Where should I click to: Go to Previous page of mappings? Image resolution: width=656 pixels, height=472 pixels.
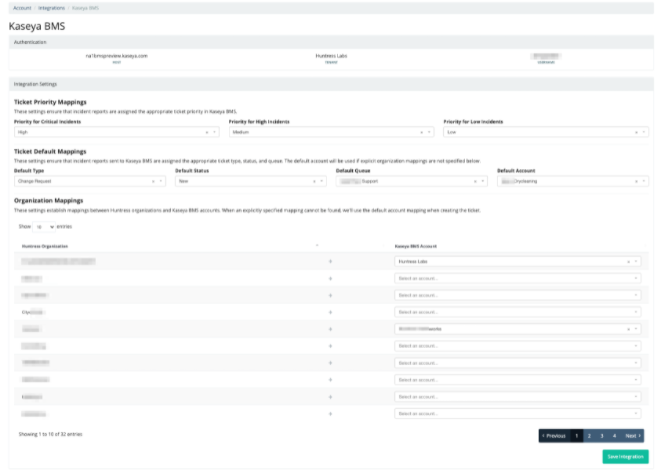point(554,436)
